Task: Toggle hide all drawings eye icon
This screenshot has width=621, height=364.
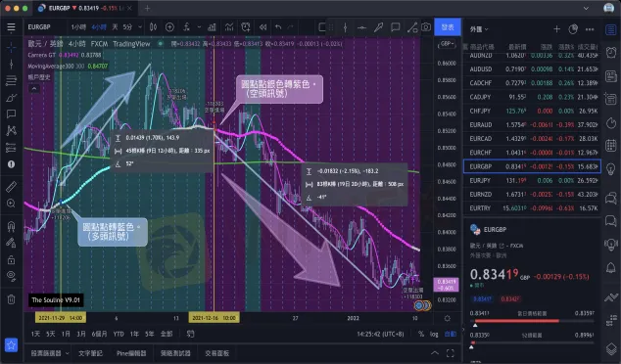Action: pos(11,276)
